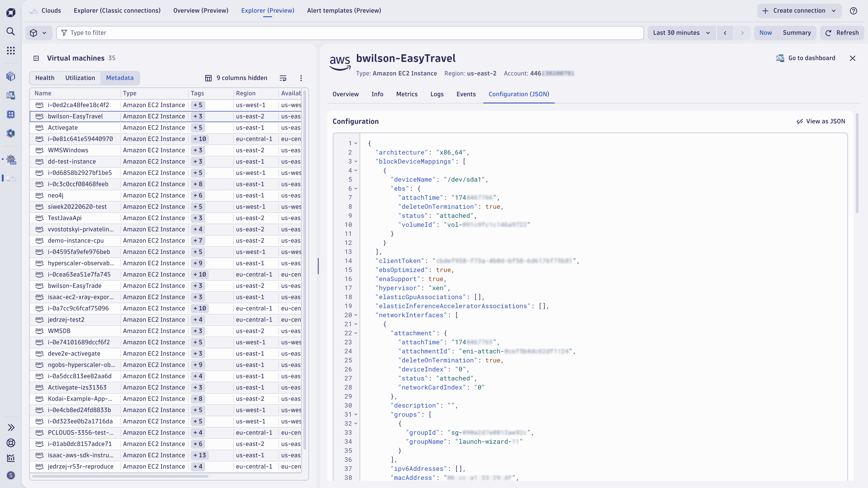Switch to the Info detail tab
This screenshot has width=868, height=488.
377,94
